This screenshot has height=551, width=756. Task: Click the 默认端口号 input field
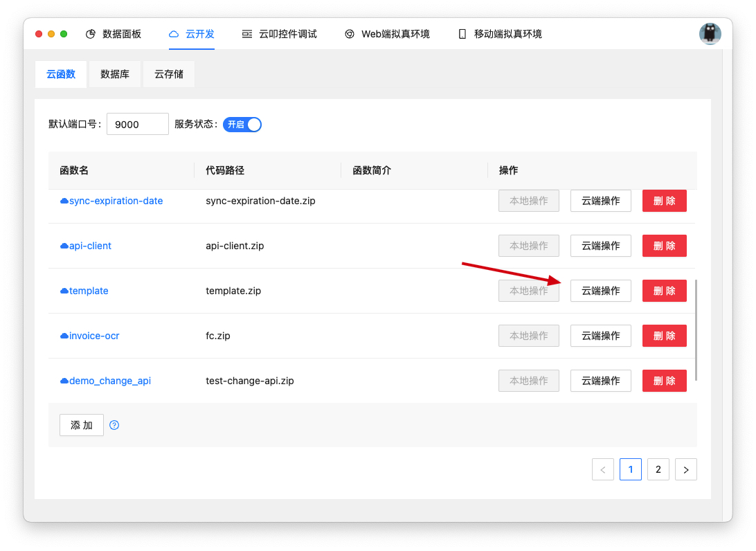137,124
